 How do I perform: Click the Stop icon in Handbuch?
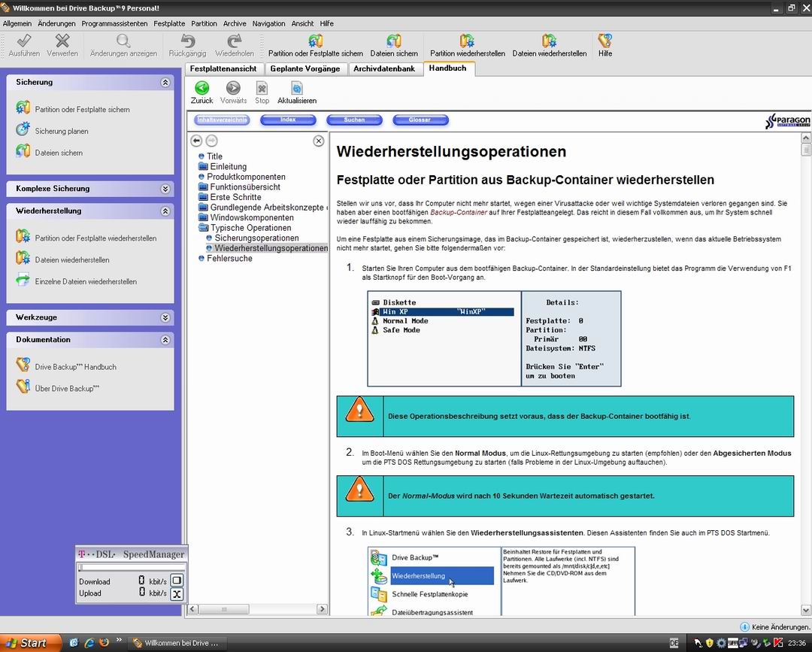coord(262,88)
